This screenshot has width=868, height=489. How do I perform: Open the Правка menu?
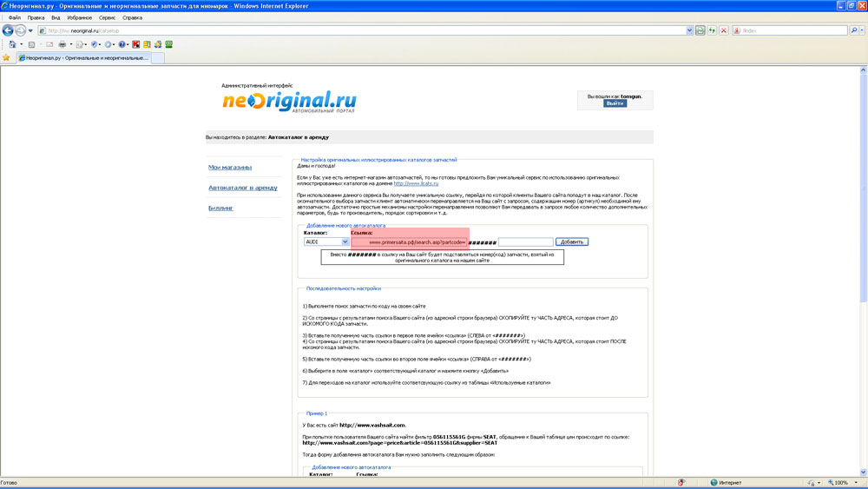(x=36, y=17)
